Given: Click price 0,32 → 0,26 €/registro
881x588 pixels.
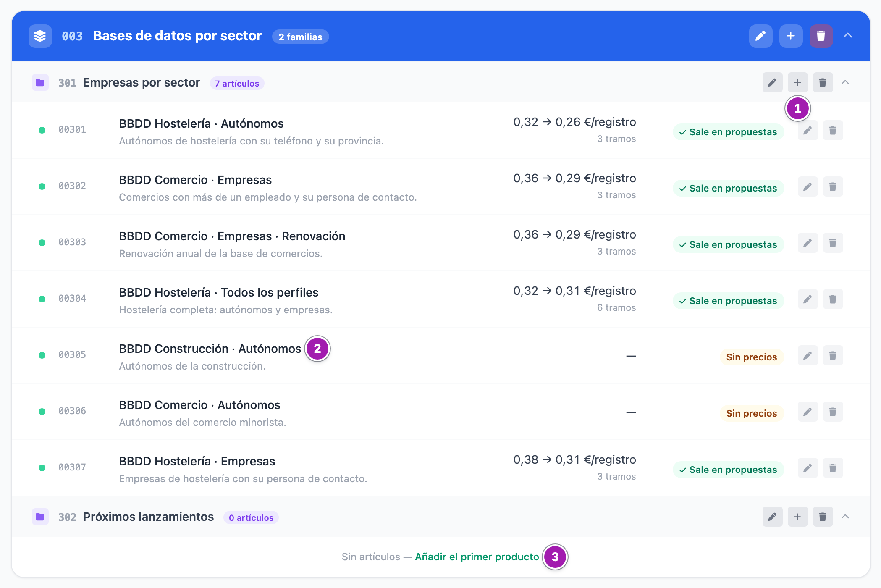Looking at the screenshot, I should pos(574,122).
